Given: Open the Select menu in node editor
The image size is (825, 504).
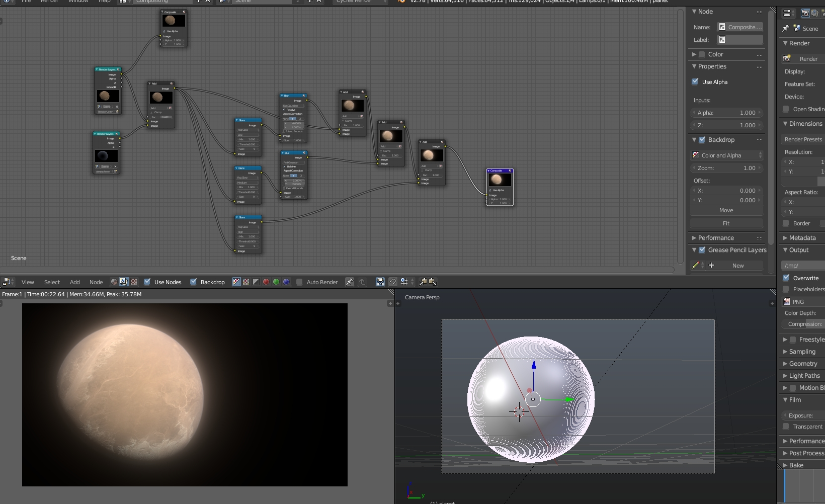Looking at the screenshot, I should point(52,282).
